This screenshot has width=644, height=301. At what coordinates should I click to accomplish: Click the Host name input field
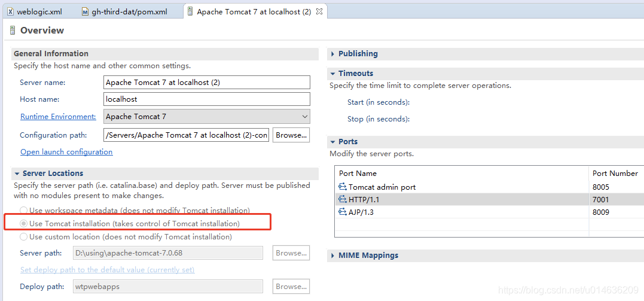click(207, 99)
